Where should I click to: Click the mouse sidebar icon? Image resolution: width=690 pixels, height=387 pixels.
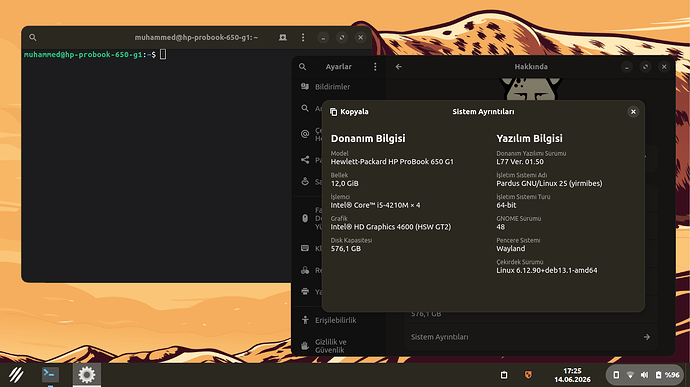(305, 218)
